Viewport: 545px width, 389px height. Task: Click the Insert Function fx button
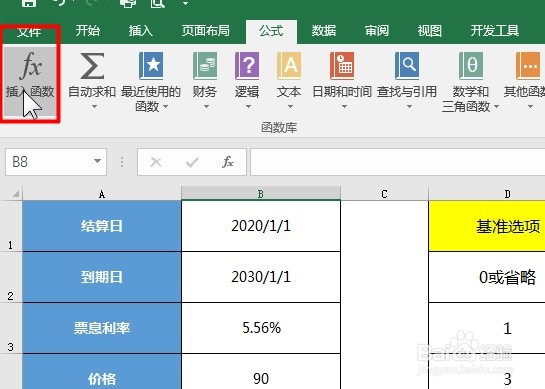[x=30, y=82]
